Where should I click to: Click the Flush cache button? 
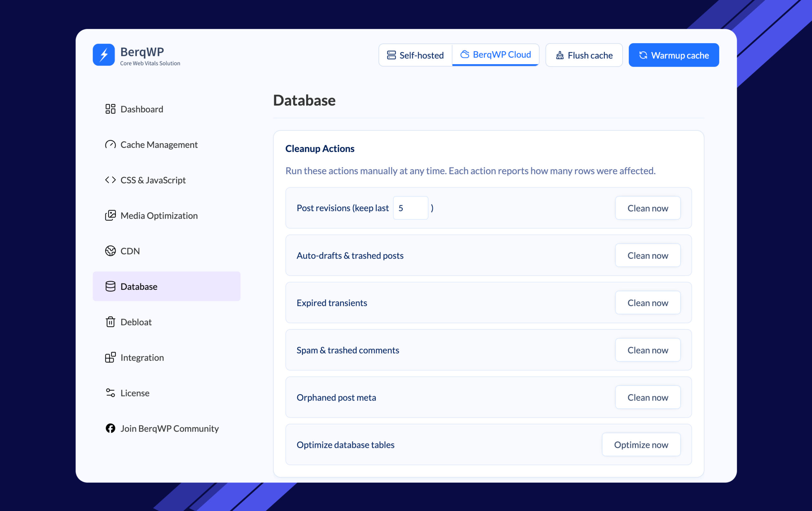pyautogui.click(x=584, y=55)
